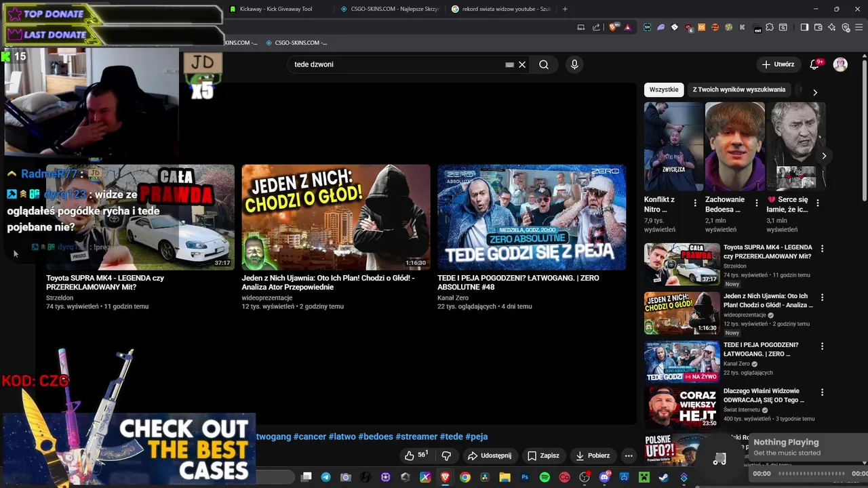Open the Brave VPN shield icon
This screenshot has width=868, height=488.
pyautogui.click(x=846, y=27)
